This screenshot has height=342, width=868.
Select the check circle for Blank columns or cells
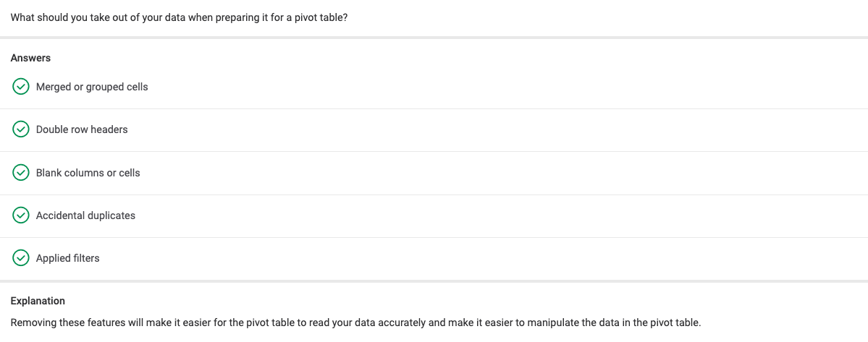[21, 172]
